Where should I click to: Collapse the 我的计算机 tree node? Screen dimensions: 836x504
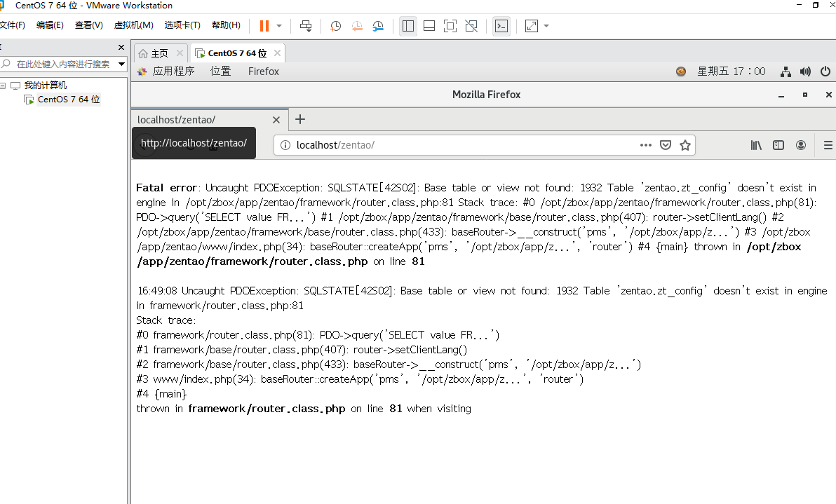click(3, 86)
